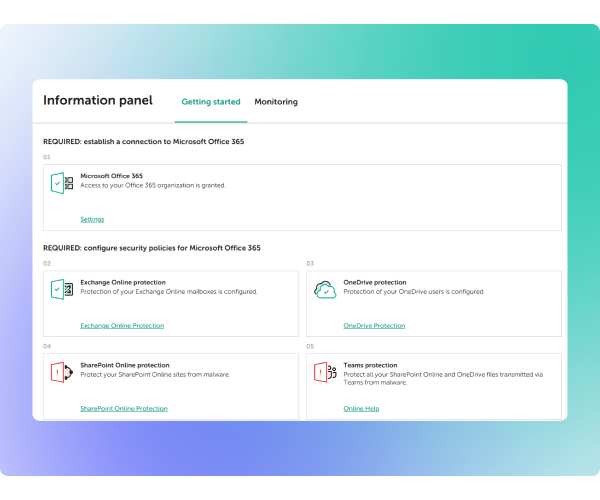Click the Microsoft Office 365 status icon
Screen dimensions: 600x500
(62, 183)
